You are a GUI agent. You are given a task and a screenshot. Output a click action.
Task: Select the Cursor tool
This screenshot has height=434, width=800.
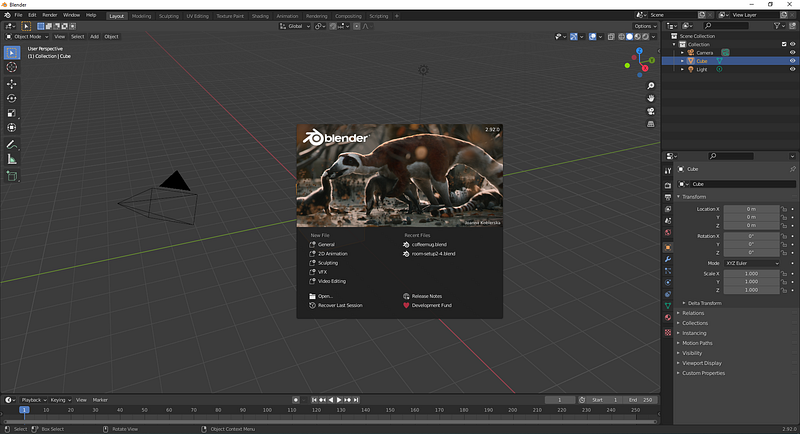(x=12, y=67)
